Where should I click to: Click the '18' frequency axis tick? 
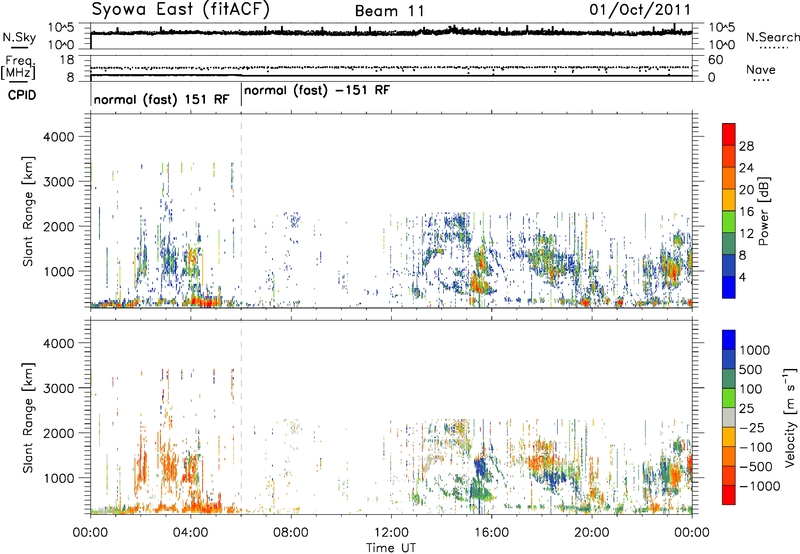67,60
